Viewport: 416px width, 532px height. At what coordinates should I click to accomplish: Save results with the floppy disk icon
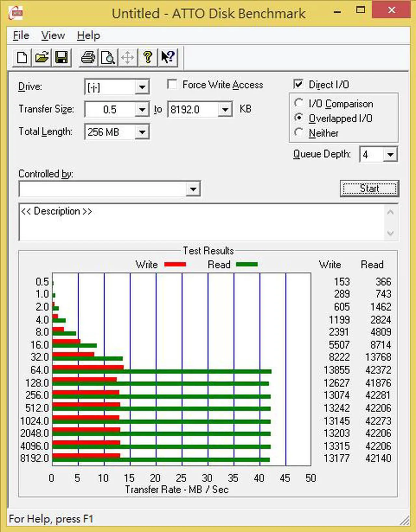point(61,58)
